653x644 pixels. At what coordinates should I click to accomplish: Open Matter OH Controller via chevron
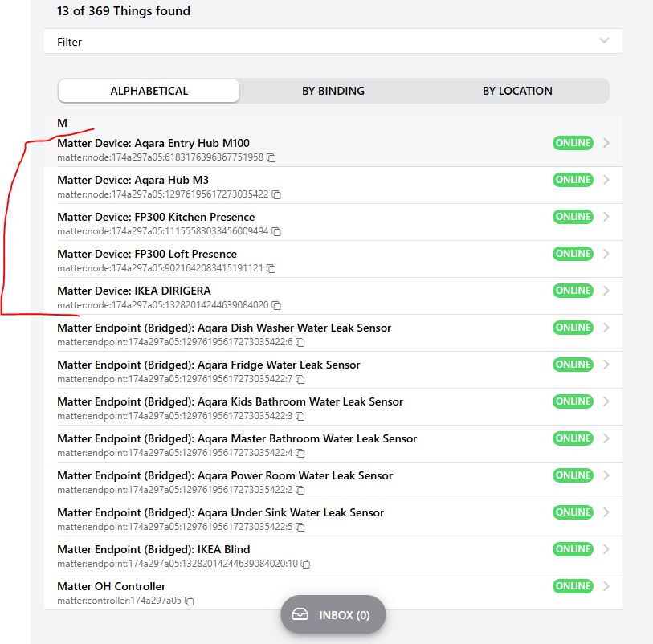pos(606,586)
